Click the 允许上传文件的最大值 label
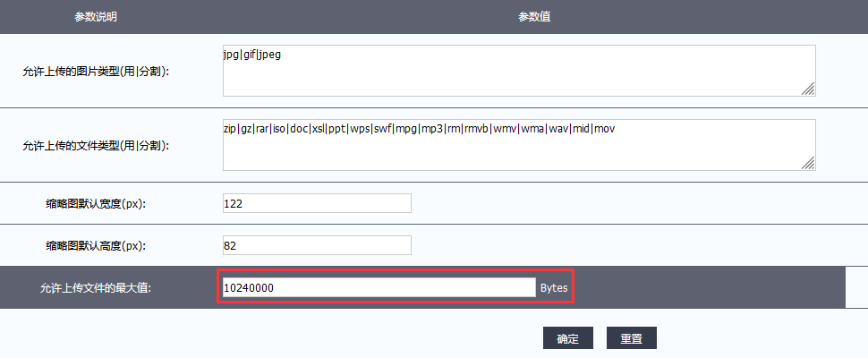The image size is (868, 358). [96, 288]
